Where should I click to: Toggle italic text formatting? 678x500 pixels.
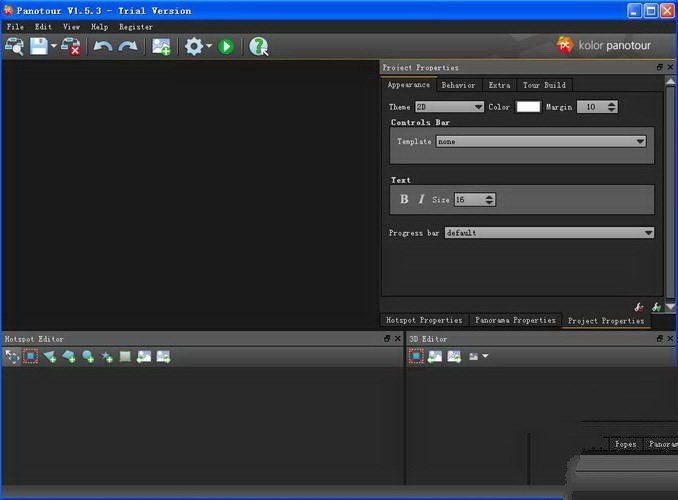point(421,199)
